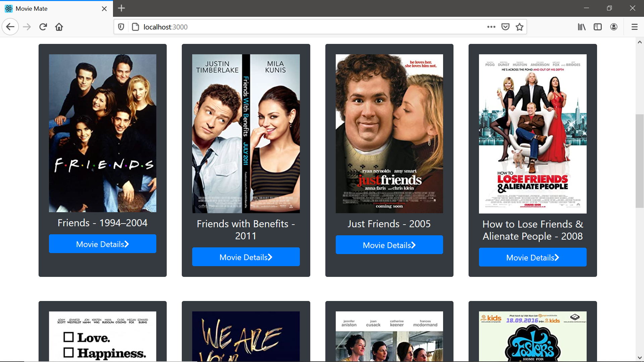Go to browser home page
Screen dimensions: 644x362
(59, 27)
